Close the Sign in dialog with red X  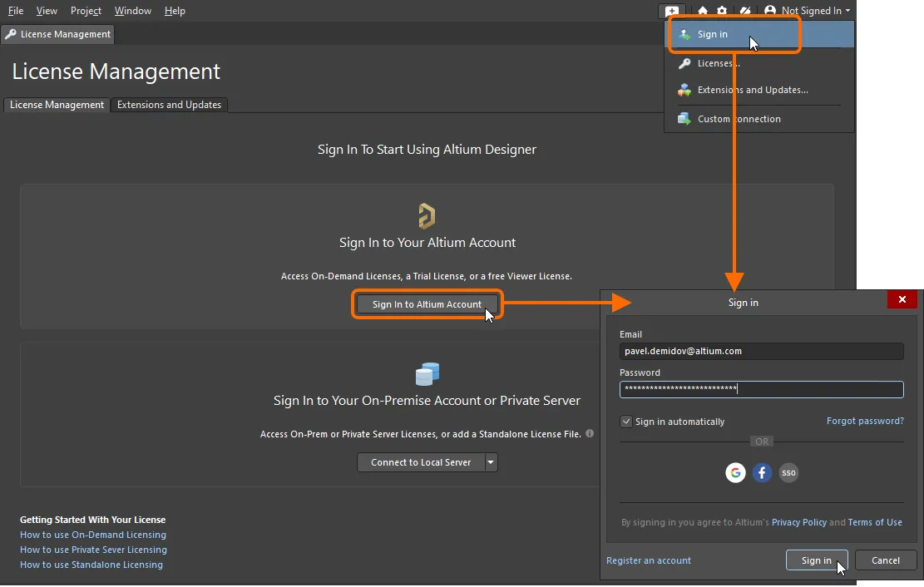click(x=902, y=299)
